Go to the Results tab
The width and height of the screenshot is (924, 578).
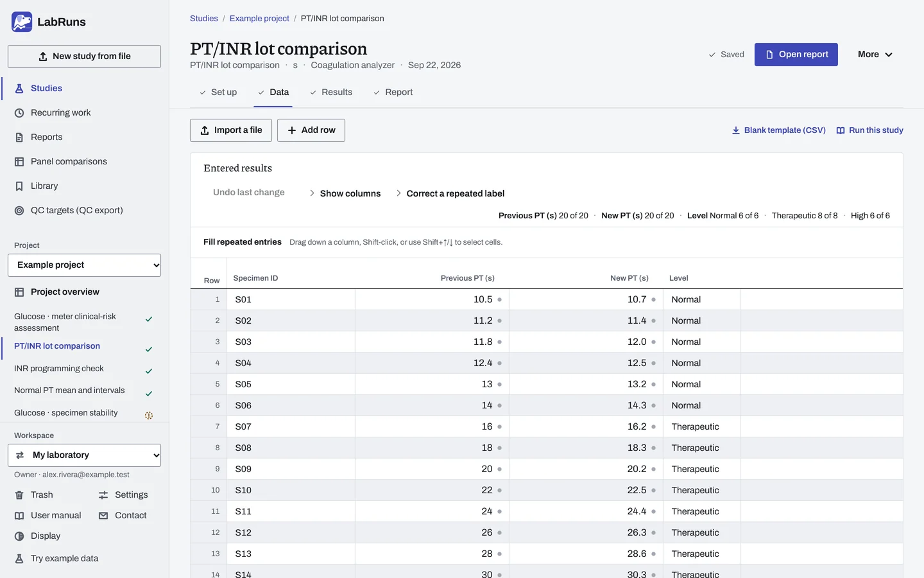(331, 92)
